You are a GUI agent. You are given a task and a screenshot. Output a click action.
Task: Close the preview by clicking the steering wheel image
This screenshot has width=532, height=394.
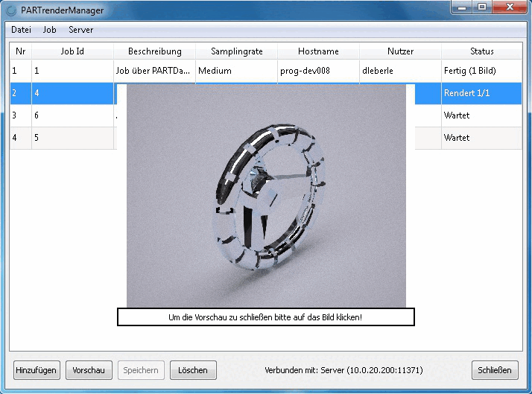click(x=266, y=196)
